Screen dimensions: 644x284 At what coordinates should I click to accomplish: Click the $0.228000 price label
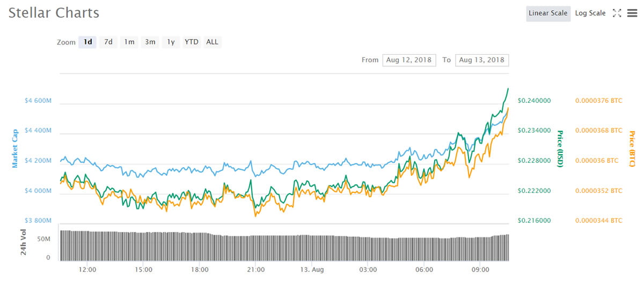pos(534,160)
